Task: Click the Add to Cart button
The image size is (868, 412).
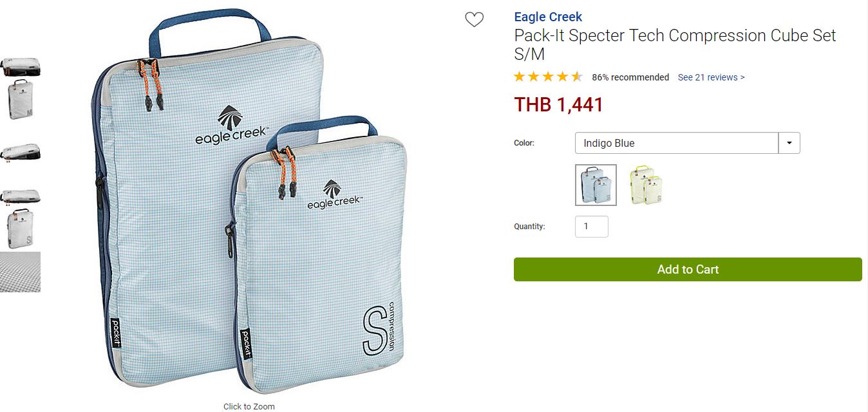Action: [x=688, y=269]
